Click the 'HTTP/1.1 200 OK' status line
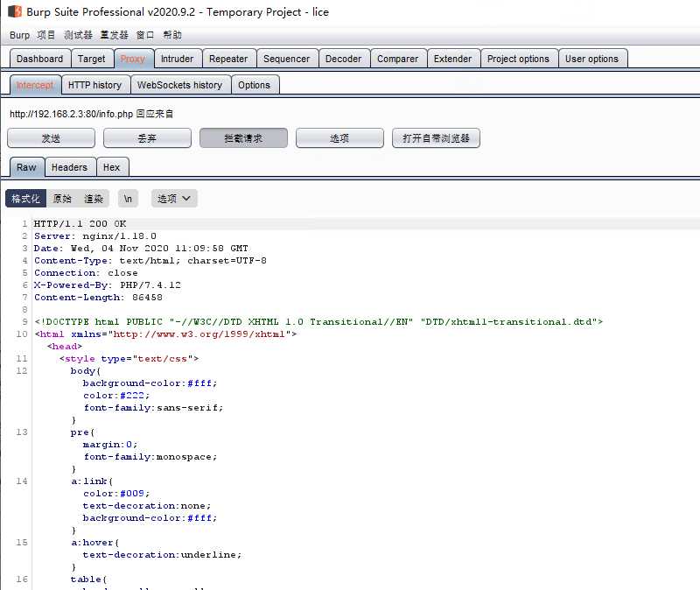Screen dimensions: 700x590 [80, 224]
